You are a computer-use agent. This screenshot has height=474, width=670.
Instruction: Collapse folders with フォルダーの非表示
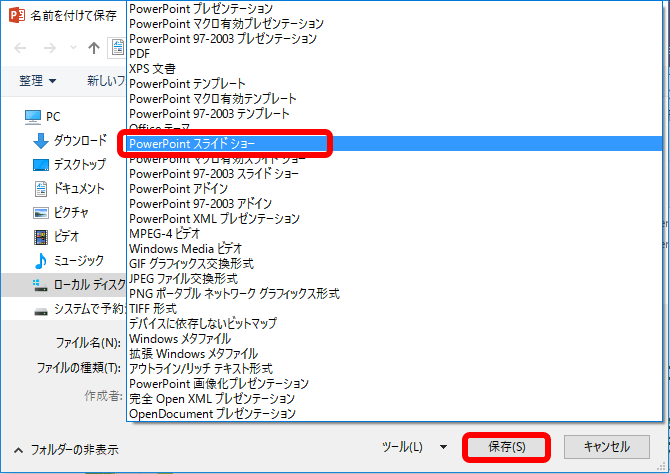66,450
